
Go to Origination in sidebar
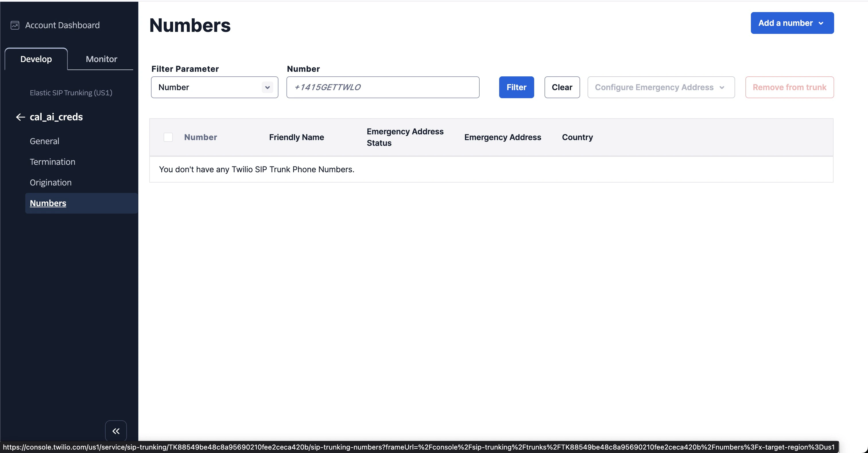click(x=51, y=182)
